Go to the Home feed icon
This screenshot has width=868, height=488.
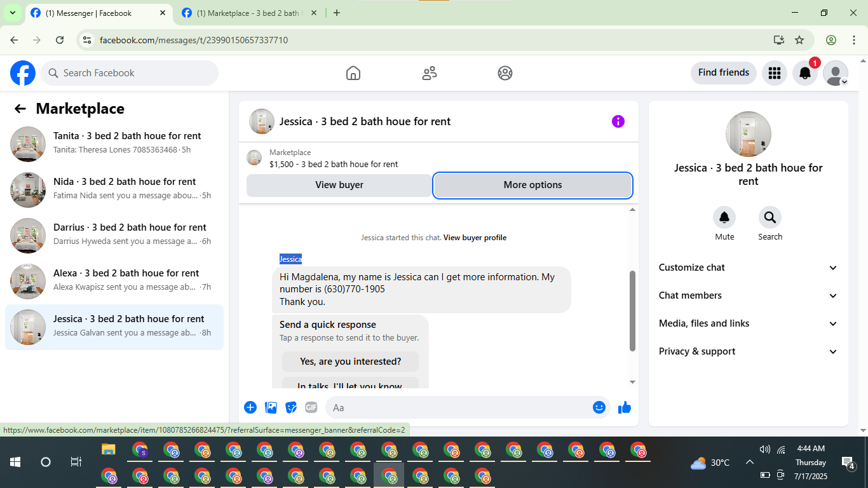(353, 73)
